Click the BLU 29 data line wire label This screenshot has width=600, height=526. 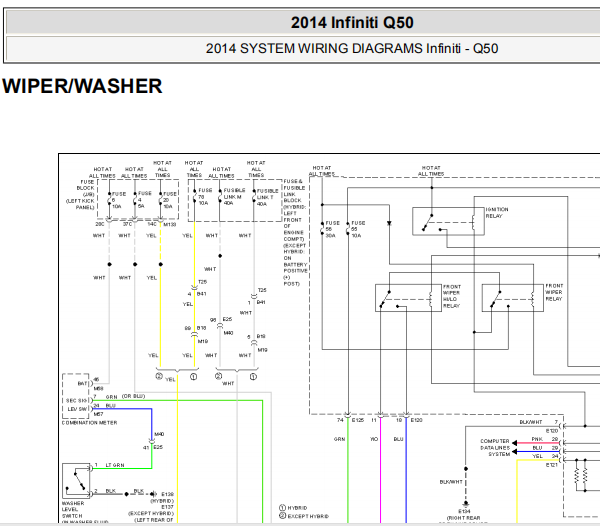point(545,448)
